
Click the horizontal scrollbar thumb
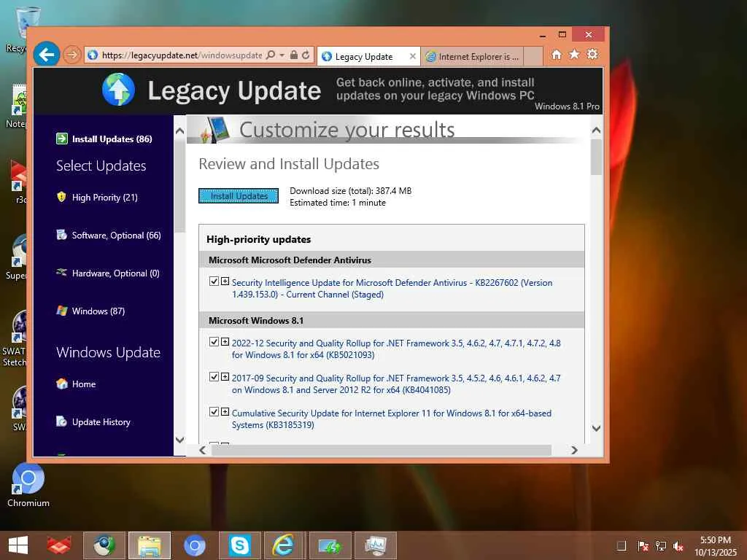tap(381, 450)
